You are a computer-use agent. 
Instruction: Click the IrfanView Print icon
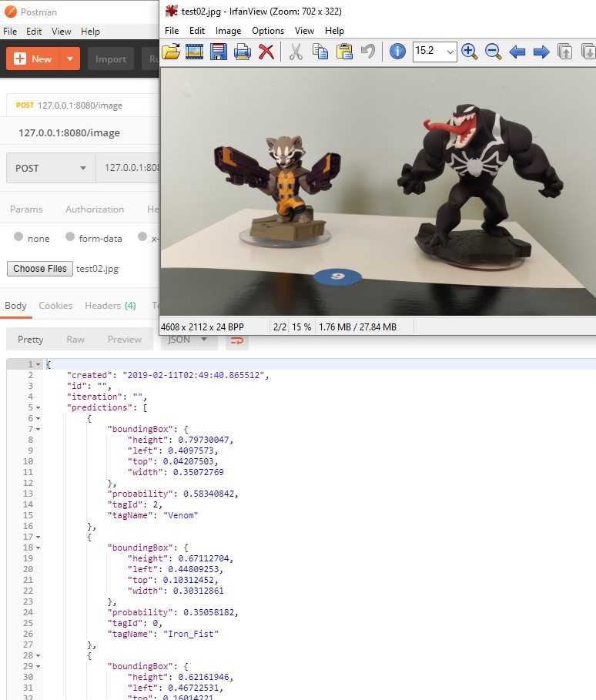point(242,52)
